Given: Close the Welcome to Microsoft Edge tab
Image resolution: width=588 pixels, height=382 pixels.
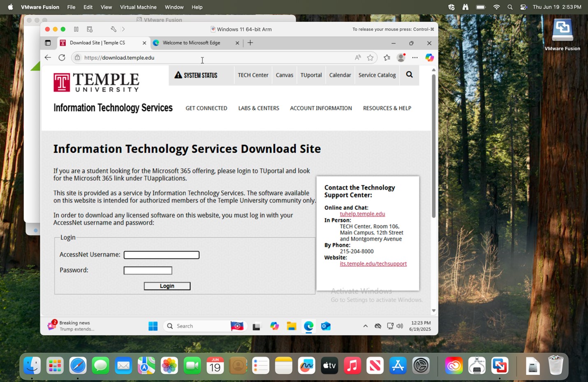Looking at the screenshot, I should pos(237,43).
